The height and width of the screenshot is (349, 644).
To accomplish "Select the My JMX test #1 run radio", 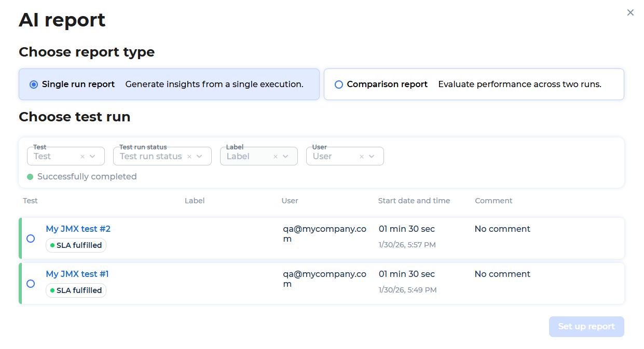I will [x=31, y=284].
